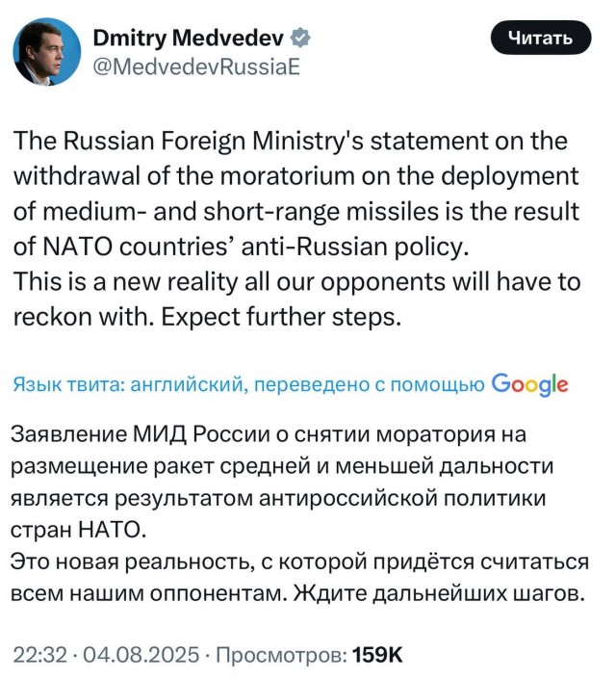The height and width of the screenshot is (679, 616).
Task: Click the blue verified checkmark badge
Action: (x=300, y=39)
